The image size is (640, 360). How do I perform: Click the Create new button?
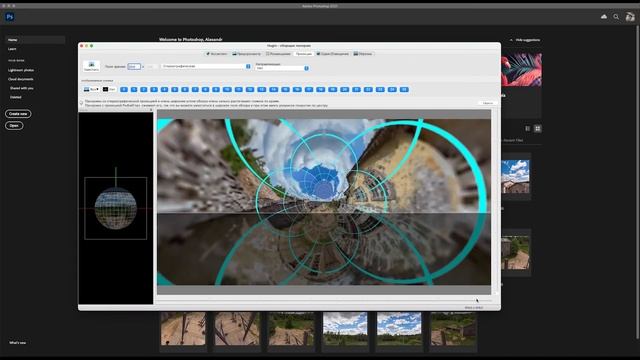(x=18, y=114)
